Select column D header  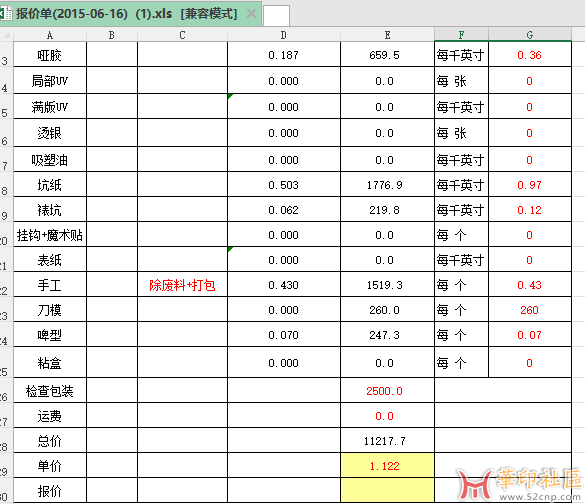coord(284,35)
